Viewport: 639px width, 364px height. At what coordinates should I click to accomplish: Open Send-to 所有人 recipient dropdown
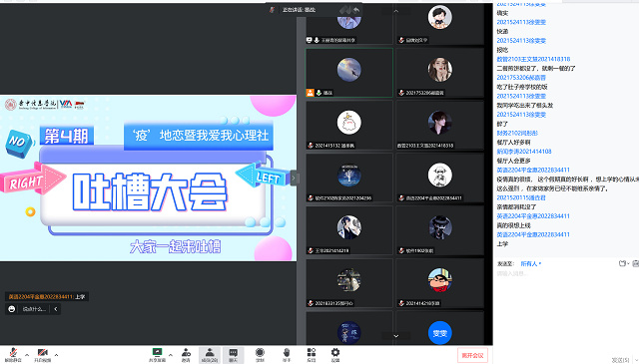[531, 264]
